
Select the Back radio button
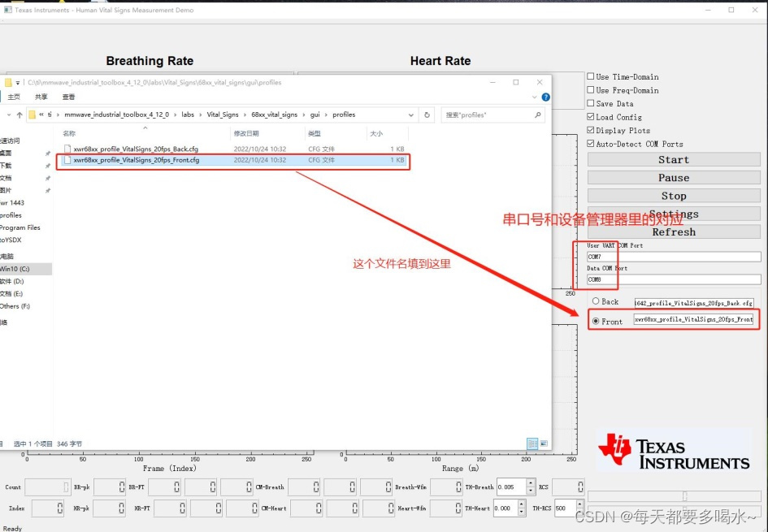596,301
